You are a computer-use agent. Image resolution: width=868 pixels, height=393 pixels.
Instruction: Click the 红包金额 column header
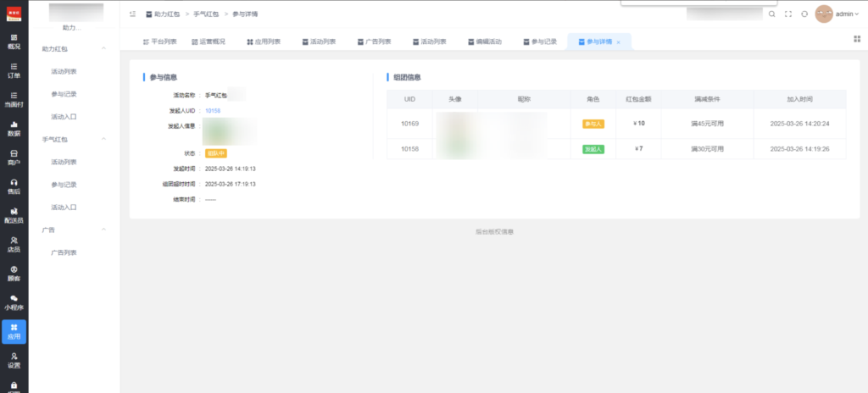click(638, 99)
